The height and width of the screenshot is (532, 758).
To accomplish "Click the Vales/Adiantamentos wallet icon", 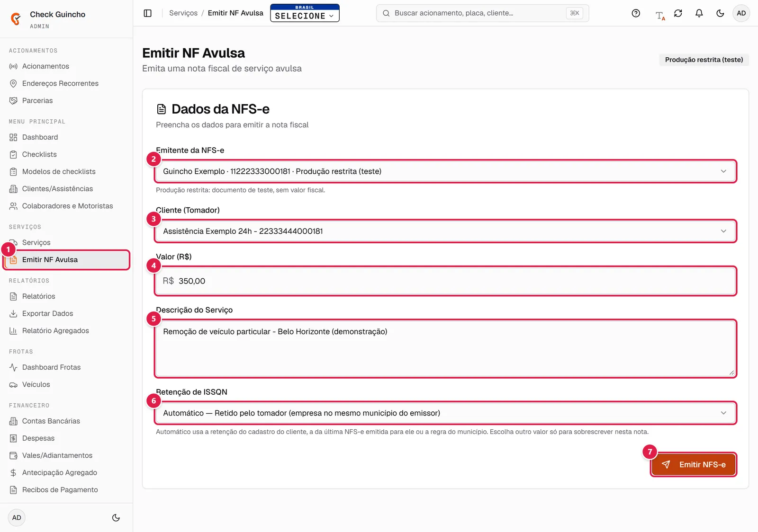I will [13, 455].
